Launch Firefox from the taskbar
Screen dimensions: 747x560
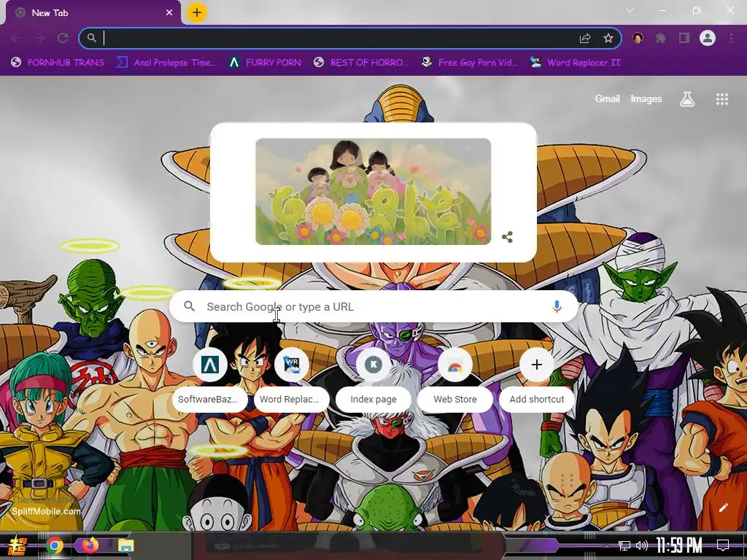tap(90, 545)
